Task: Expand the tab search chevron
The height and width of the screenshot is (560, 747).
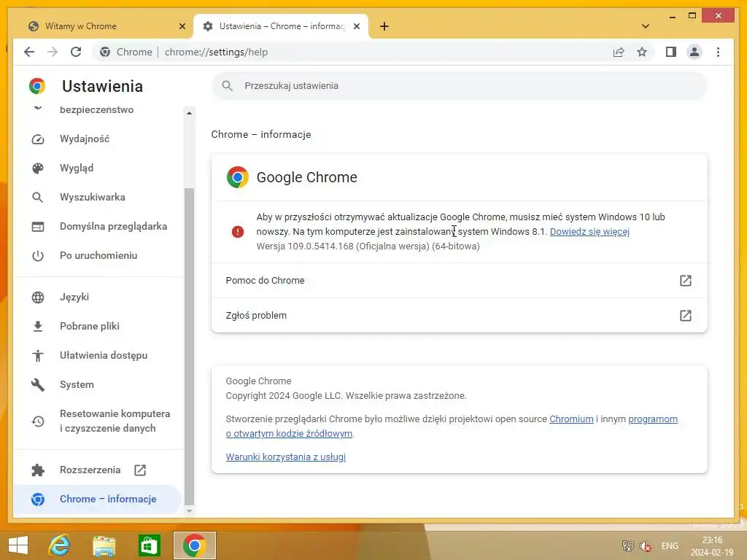Action: 645,26
